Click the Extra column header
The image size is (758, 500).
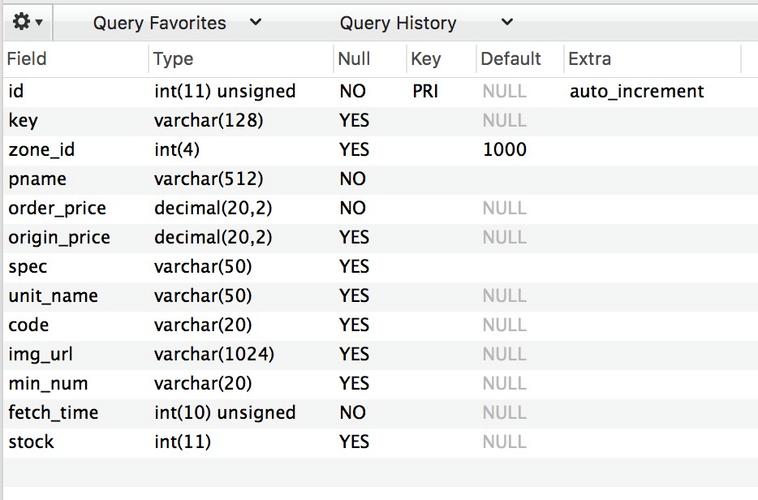(x=589, y=59)
